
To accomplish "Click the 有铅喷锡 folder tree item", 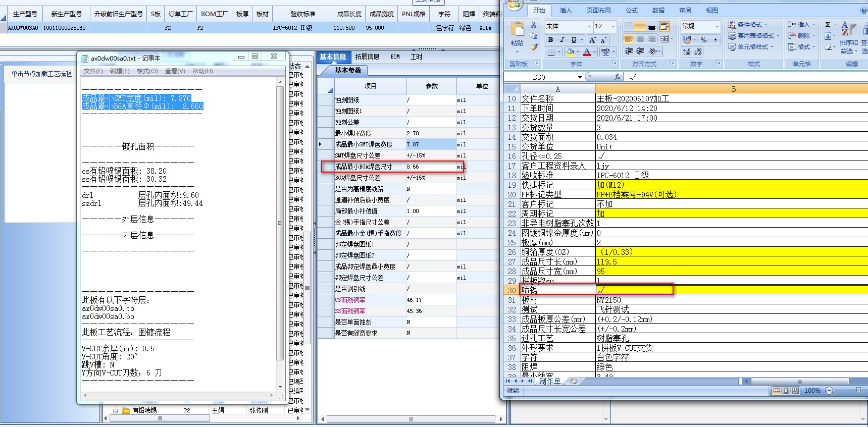I will click(144, 410).
